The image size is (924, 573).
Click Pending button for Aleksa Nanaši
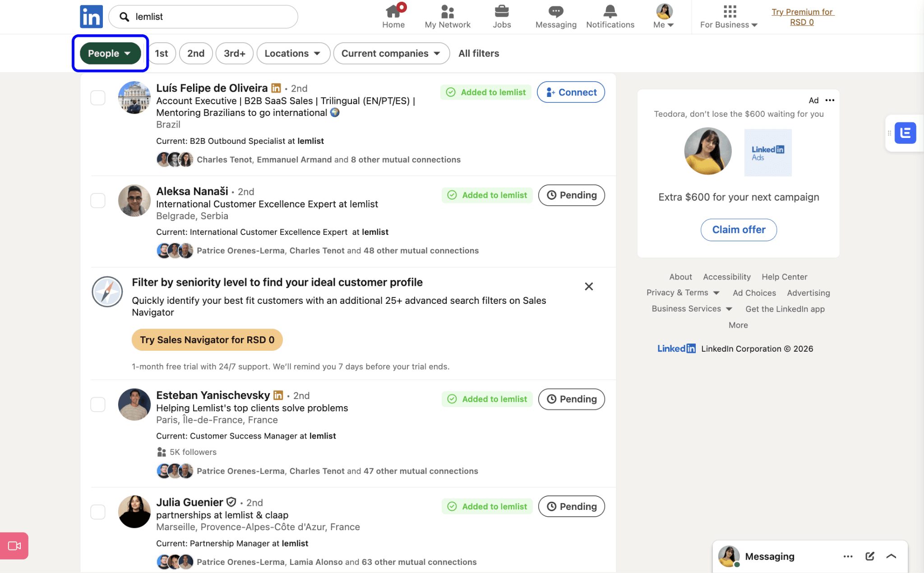pyautogui.click(x=571, y=195)
